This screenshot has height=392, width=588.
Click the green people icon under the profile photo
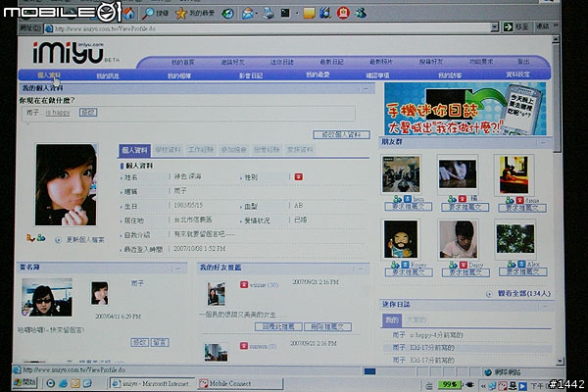coord(41,238)
